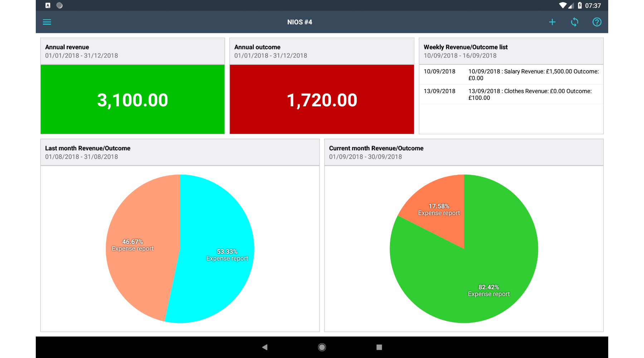
Task: Open the hamburger navigation menu
Action: pos(47,22)
